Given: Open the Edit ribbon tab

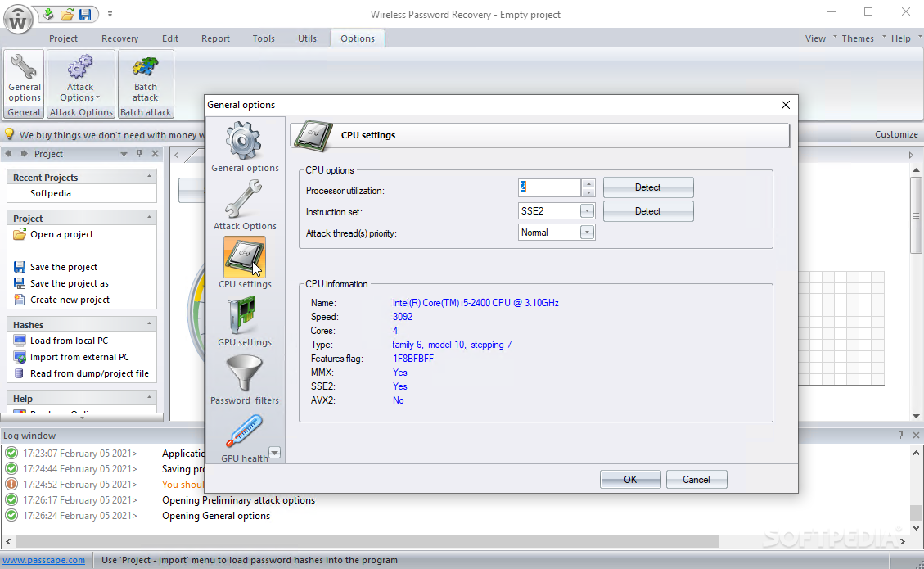Looking at the screenshot, I should 170,38.
